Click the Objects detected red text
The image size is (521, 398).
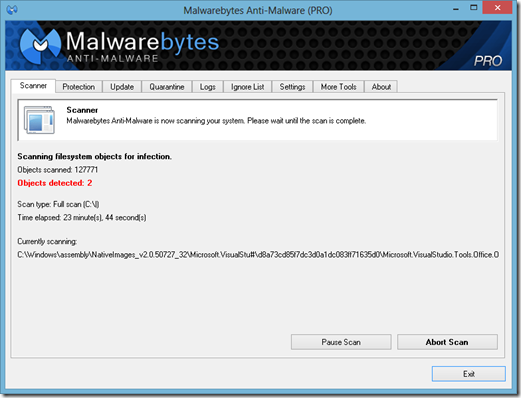[x=55, y=183]
